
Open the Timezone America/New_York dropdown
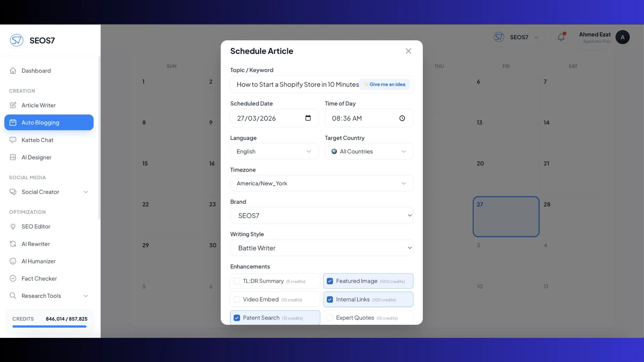[x=321, y=183]
